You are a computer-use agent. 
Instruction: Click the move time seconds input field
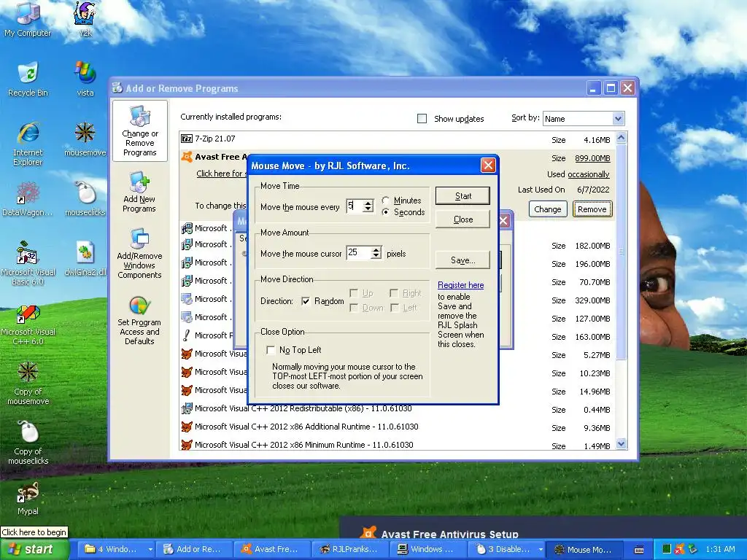354,206
